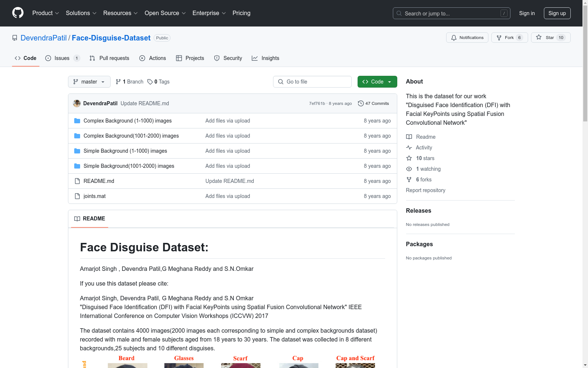Click the Fork icon
Screen dimensions: 588x368
click(499, 38)
